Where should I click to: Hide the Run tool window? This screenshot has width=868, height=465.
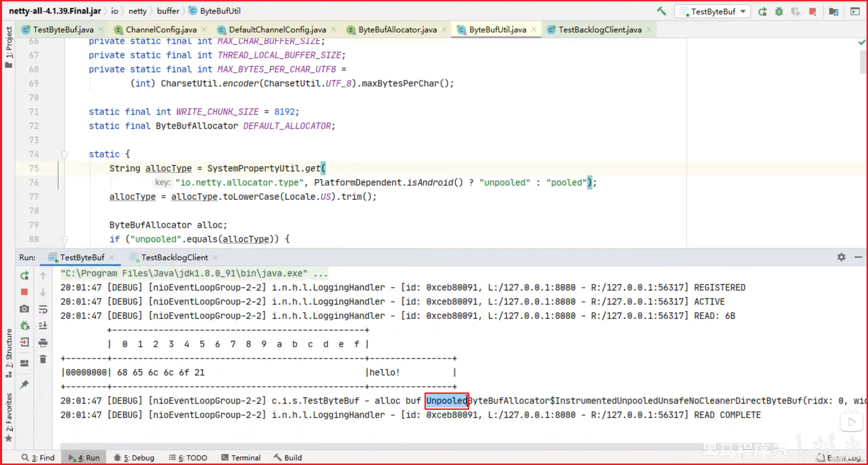click(858, 257)
